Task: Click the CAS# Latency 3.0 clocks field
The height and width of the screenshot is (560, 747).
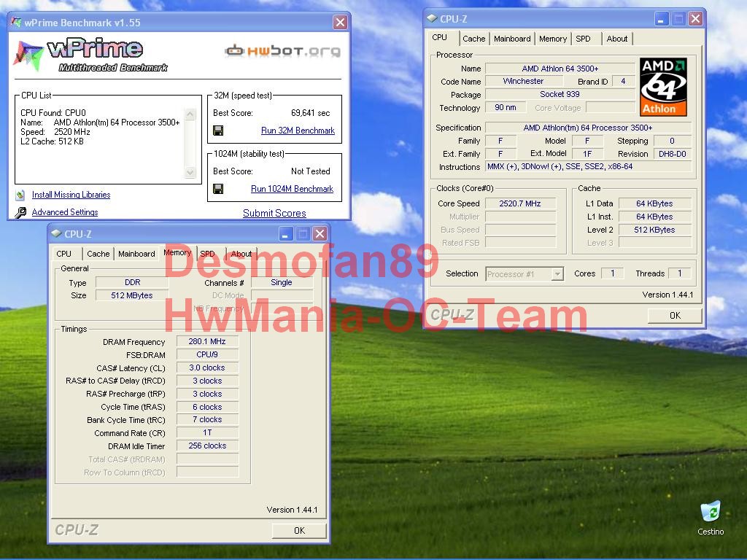Action: coord(207,367)
